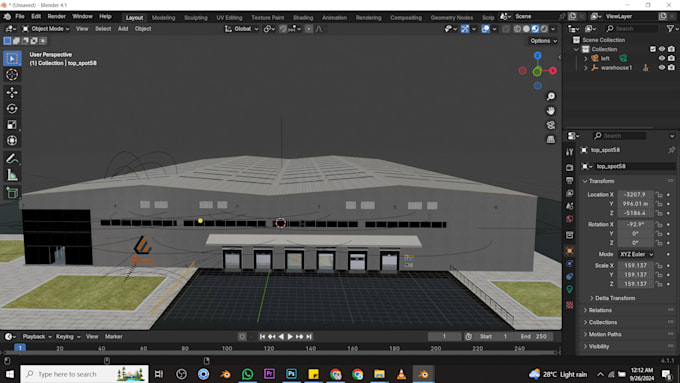Open the Render menu

(x=56, y=16)
